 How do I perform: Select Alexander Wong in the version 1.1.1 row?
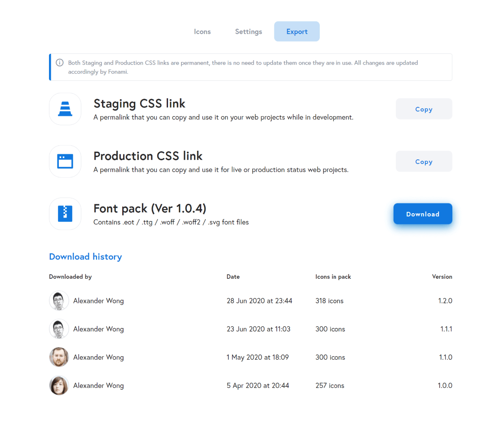click(98, 329)
